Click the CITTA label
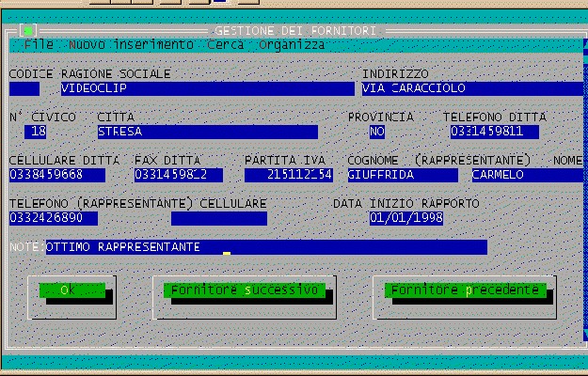Viewport: 588px width, 376px height. pyautogui.click(x=116, y=117)
